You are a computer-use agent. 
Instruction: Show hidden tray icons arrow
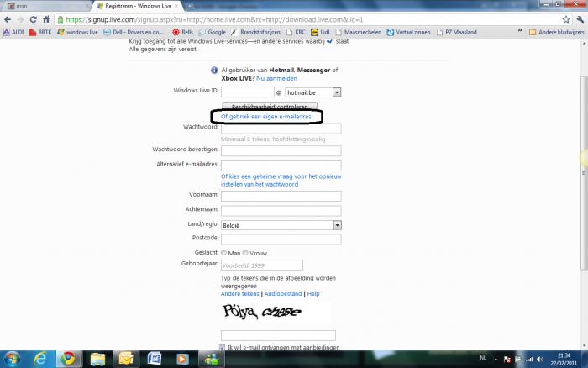[496, 360]
